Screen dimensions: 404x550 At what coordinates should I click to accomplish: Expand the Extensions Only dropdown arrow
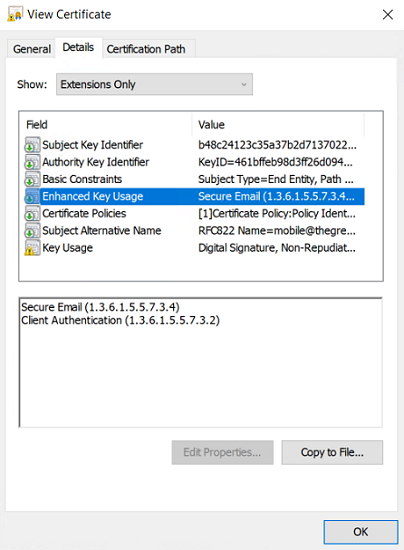(x=244, y=85)
